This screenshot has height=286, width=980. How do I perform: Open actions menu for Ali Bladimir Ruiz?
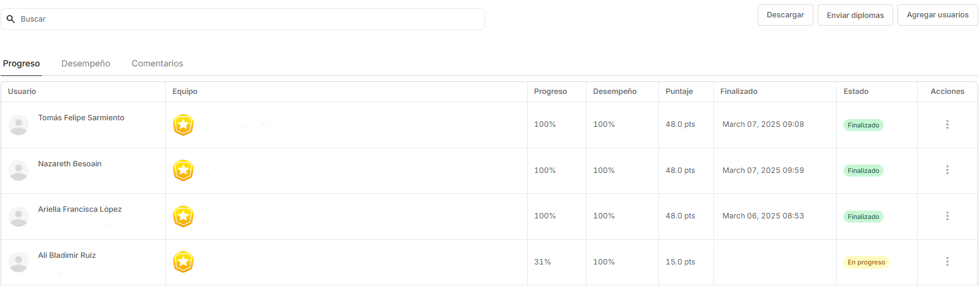tap(947, 262)
